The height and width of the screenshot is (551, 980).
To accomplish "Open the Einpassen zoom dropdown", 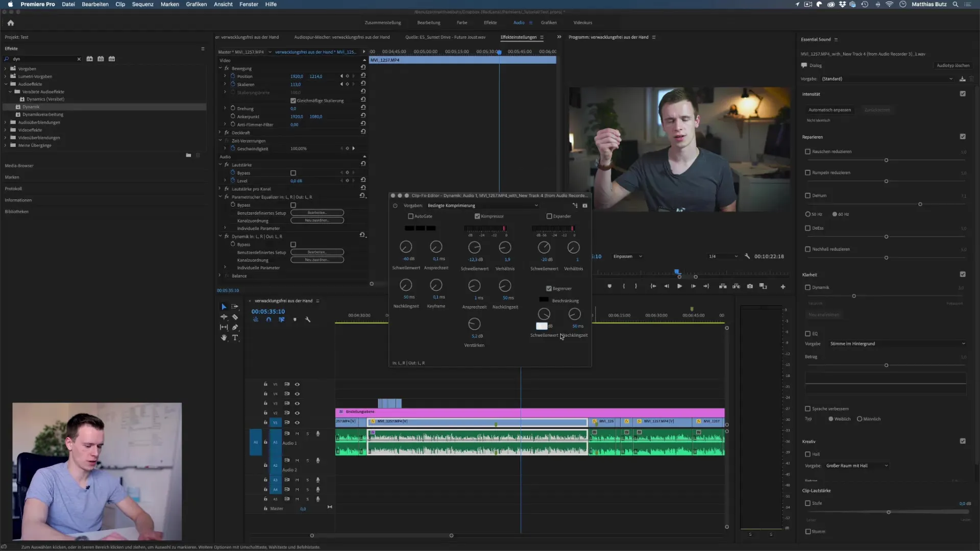I will point(627,257).
